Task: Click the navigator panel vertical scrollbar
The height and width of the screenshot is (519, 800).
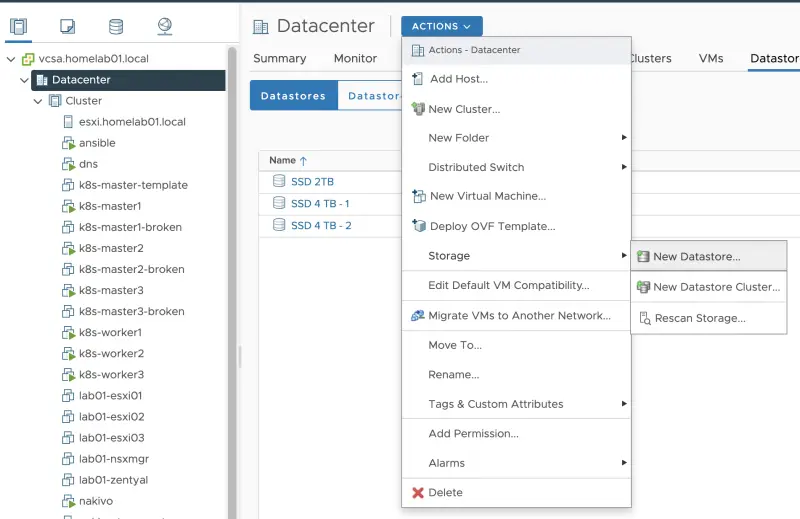Action: pyautogui.click(x=232, y=283)
